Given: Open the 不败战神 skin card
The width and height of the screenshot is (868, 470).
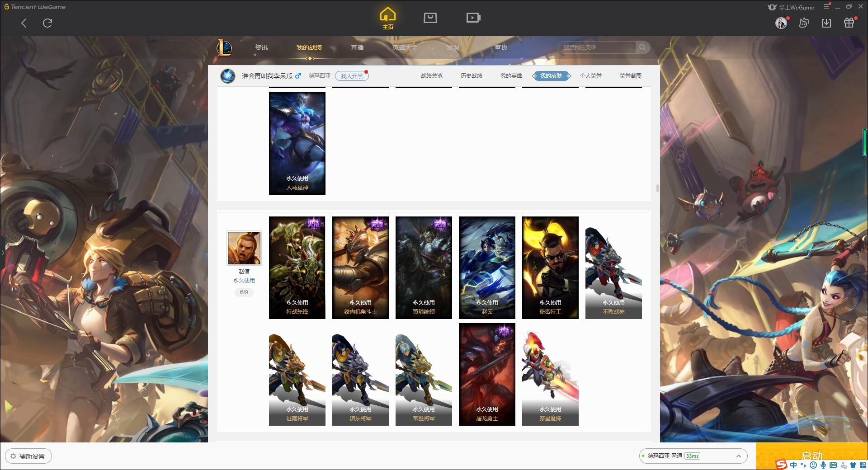Looking at the screenshot, I should click(613, 268).
